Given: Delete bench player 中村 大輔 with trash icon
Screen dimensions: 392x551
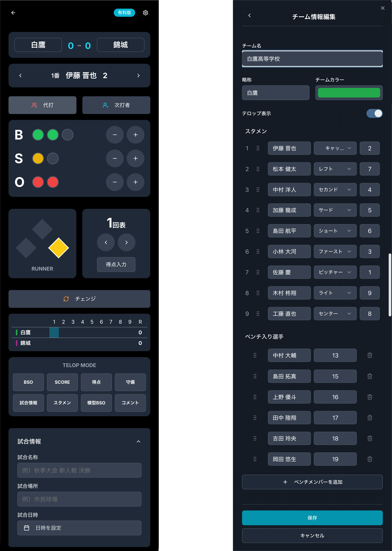Looking at the screenshot, I should (x=370, y=355).
